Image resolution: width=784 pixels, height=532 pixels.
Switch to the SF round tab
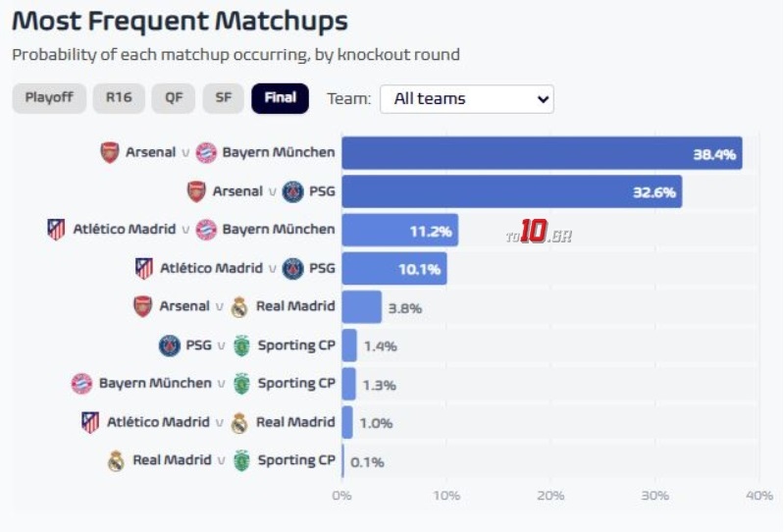click(224, 98)
